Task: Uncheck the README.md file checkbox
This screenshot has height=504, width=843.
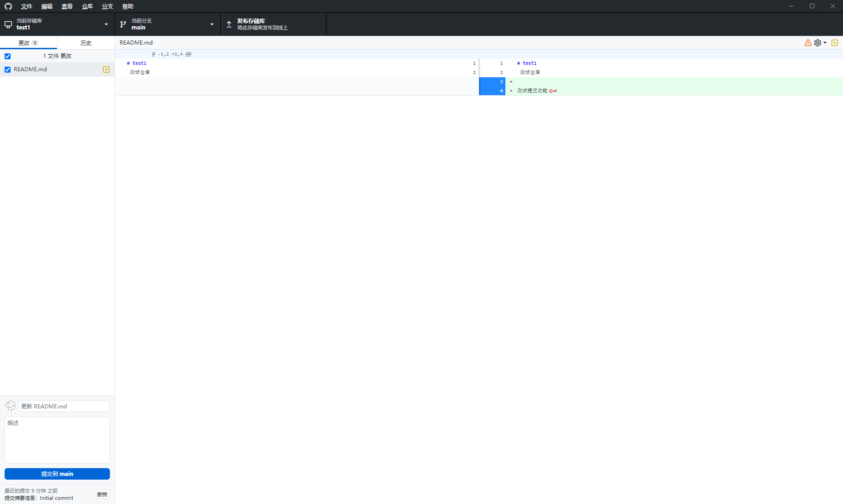Action: (x=7, y=69)
